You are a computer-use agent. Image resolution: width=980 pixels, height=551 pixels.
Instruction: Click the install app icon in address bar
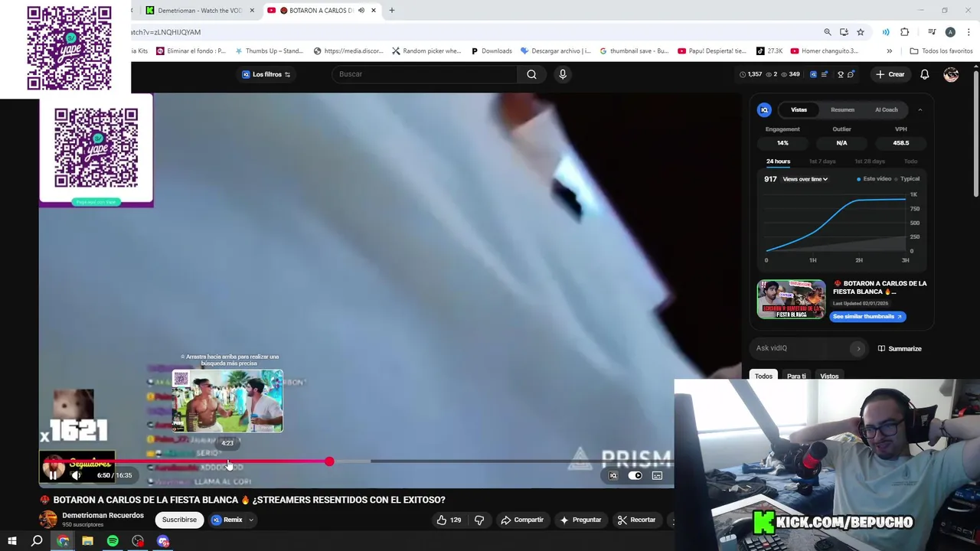tap(844, 32)
